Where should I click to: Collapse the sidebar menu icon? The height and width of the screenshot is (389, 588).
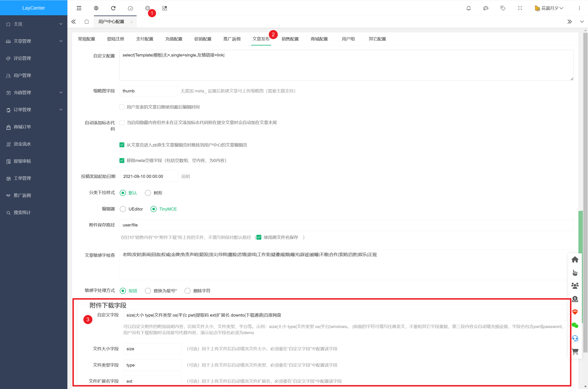tap(79, 8)
